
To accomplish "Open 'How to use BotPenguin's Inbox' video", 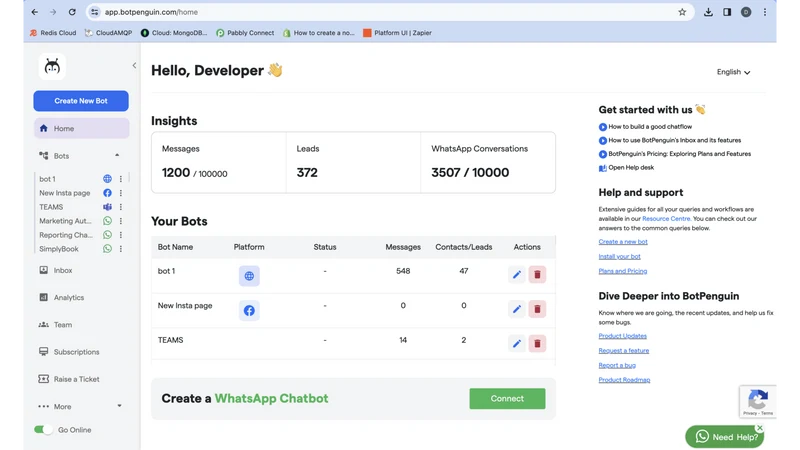I will [x=670, y=140].
